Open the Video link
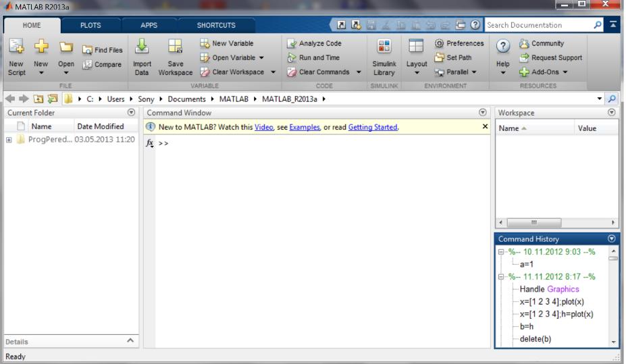Image resolution: width=626 pixels, height=364 pixels. coord(264,127)
